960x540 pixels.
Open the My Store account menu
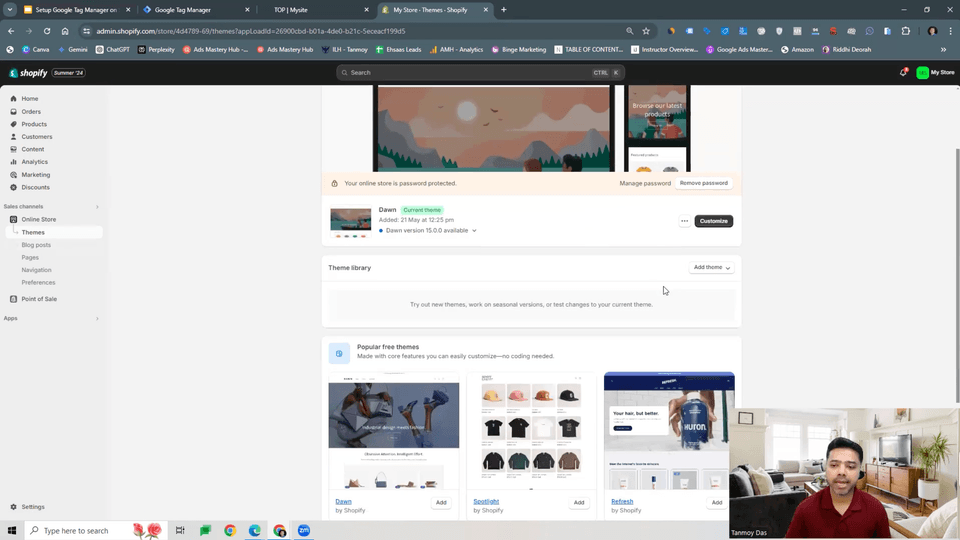936,72
